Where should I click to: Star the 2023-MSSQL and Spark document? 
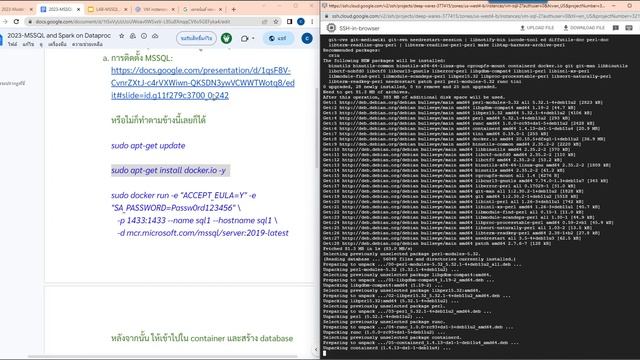(121, 36)
